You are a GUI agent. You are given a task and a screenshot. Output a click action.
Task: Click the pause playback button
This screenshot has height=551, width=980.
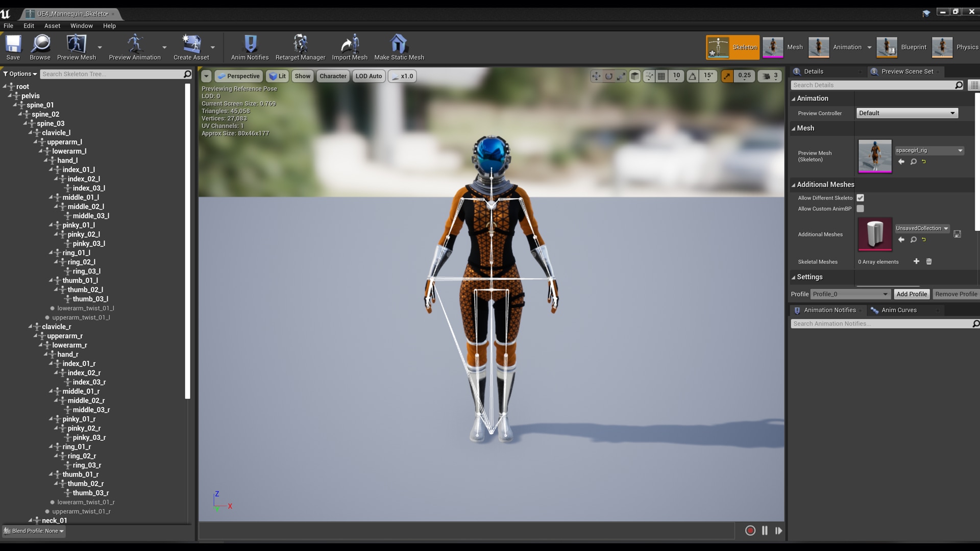[765, 531]
